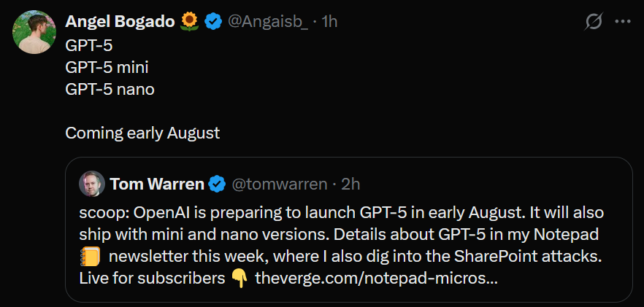Image resolution: width=644 pixels, height=307 pixels.
Task: Click the sunflower emoji next to Angel Bogado
Action: (x=189, y=22)
